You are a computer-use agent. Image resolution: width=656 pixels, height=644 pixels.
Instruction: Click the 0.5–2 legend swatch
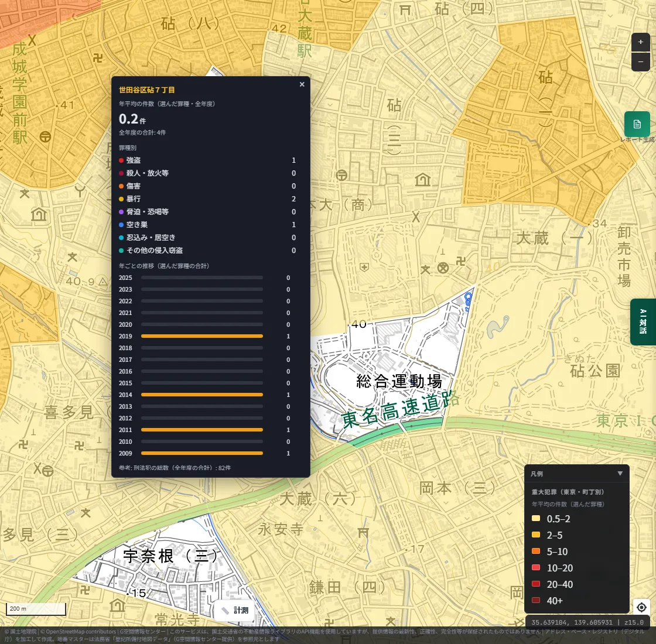pyautogui.click(x=535, y=519)
